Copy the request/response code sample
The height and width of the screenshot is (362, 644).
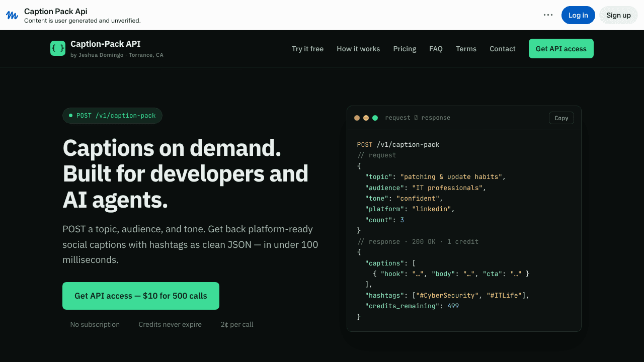point(561,118)
